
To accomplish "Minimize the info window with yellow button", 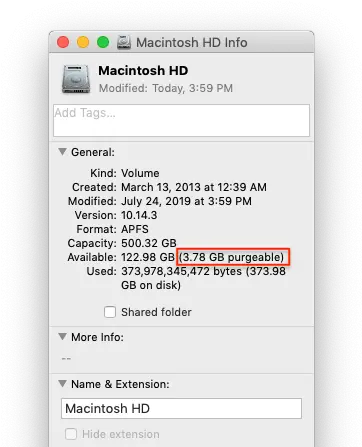I will (x=83, y=42).
